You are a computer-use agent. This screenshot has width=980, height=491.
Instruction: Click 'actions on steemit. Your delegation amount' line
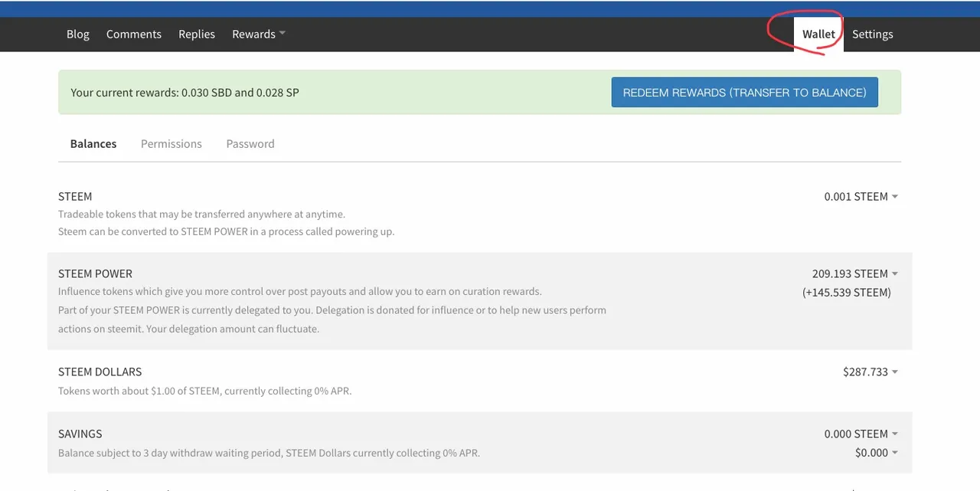click(x=188, y=329)
